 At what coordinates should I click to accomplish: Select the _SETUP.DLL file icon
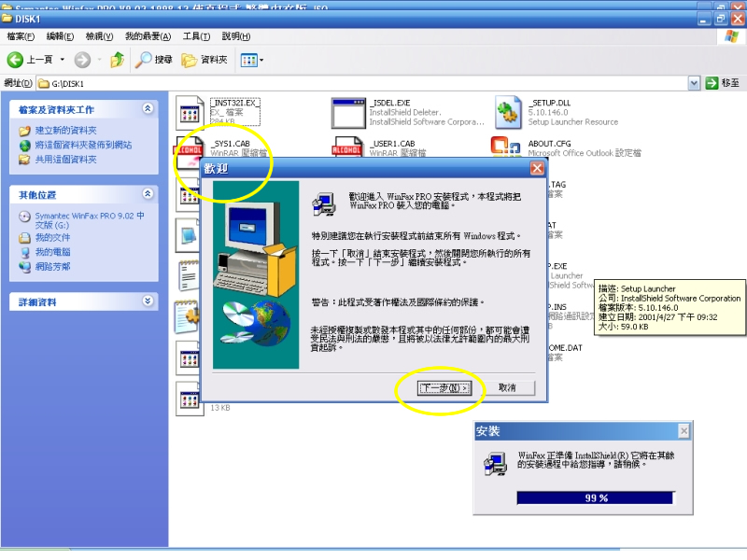(x=507, y=112)
